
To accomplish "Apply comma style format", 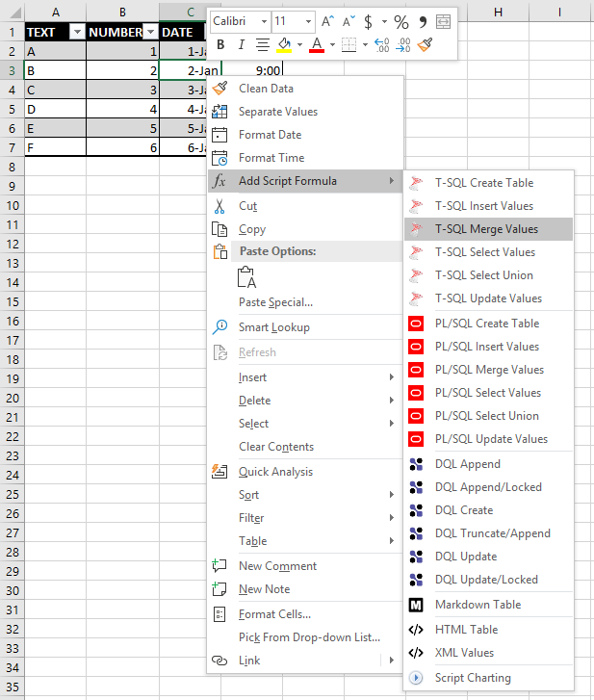I will [x=423, y=21].
